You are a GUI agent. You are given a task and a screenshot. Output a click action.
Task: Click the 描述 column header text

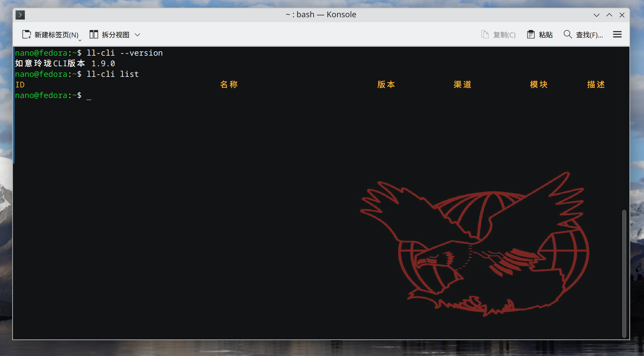596,85
